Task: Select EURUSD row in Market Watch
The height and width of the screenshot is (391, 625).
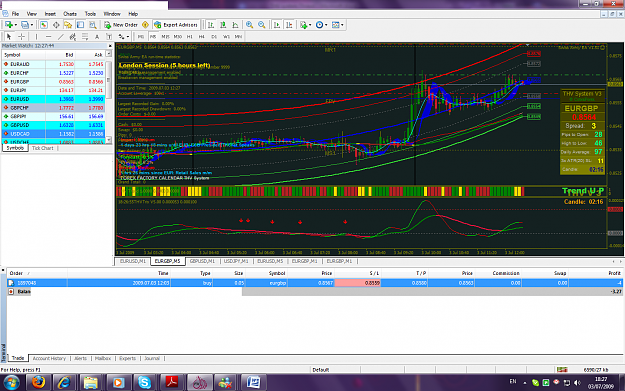Action: pyautogui.click(x=53, y=99)
